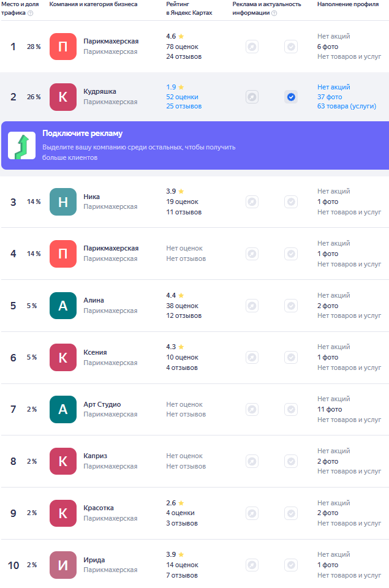Click the advertising indicator icon in row 1
Image resolution: width=389 pixels, height=588 pixels.
pyautogui.click(x=252, y=47)
